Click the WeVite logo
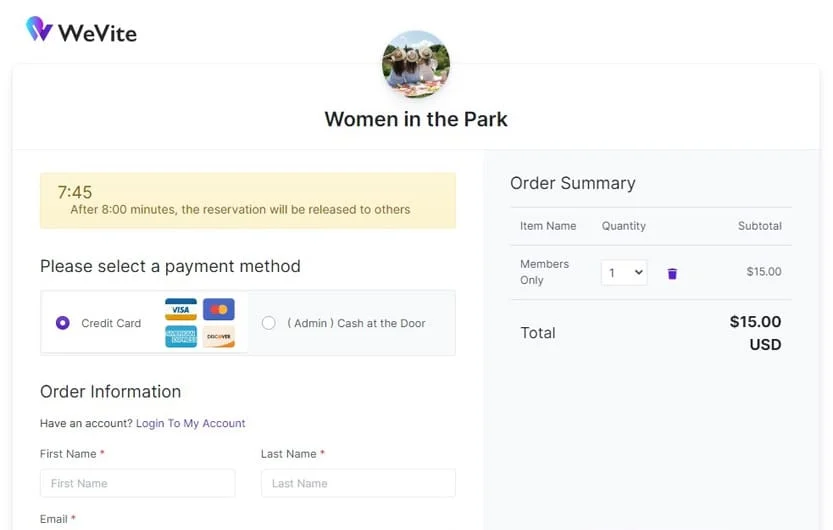 [81, 30]
